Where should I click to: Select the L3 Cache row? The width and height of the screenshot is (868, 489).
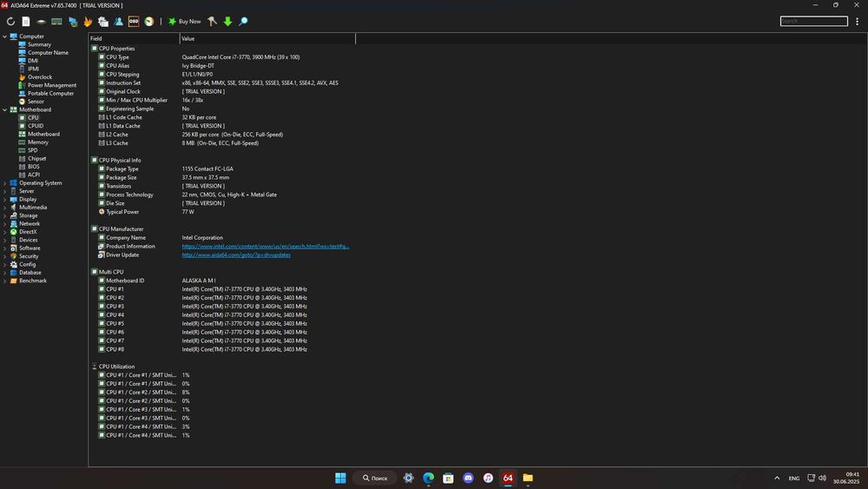221,143
